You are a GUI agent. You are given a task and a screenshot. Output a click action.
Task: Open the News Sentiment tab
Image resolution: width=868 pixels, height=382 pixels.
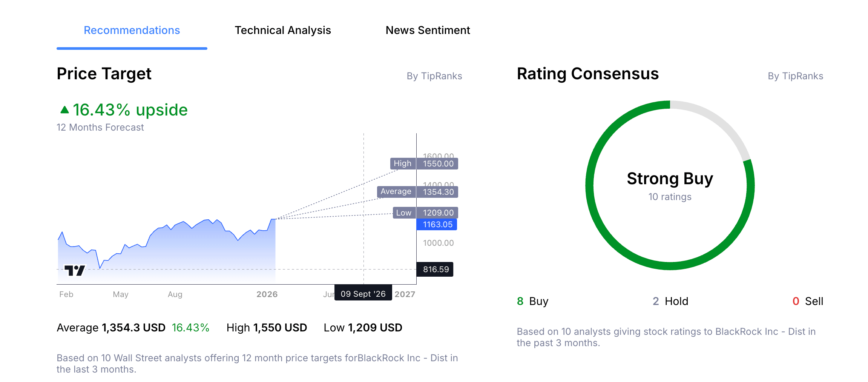point(428,30)
